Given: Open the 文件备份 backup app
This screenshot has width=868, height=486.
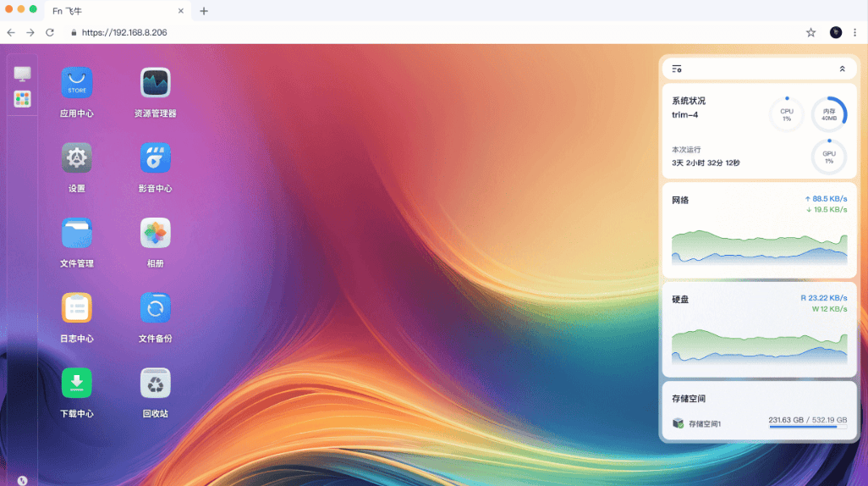Looking at the screenshot, I should pos(156,307).
